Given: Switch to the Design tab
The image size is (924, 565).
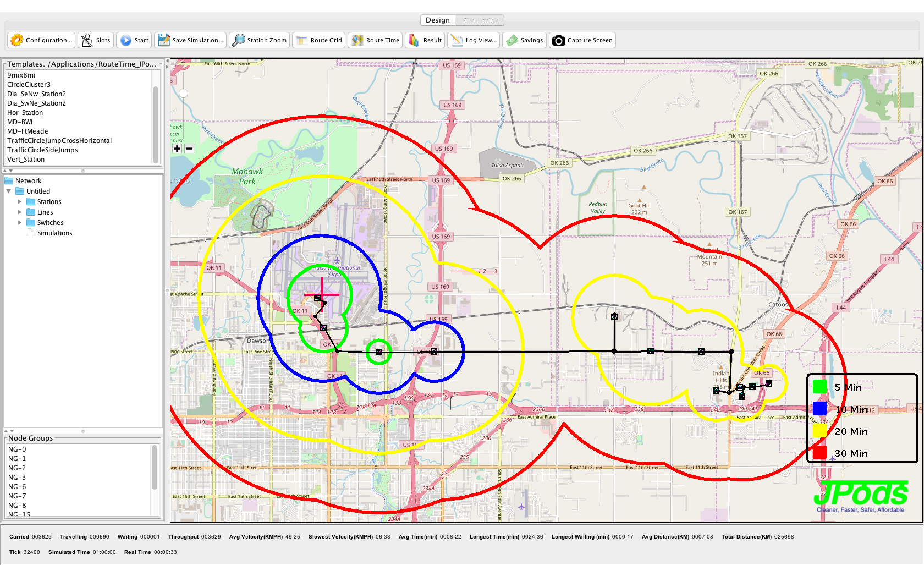Looking at the screenshot, I should [x=437, y=20].
